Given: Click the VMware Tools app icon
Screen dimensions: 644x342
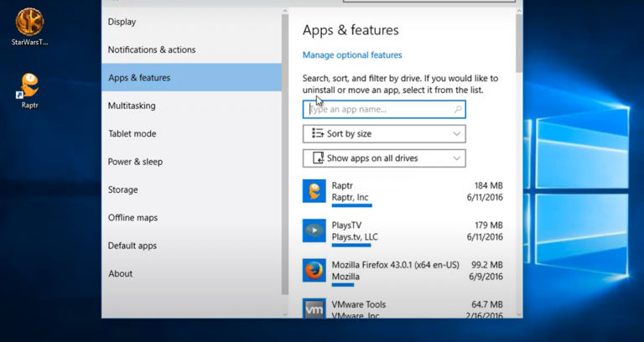Looking at the screenshot, I should [314, 308].
